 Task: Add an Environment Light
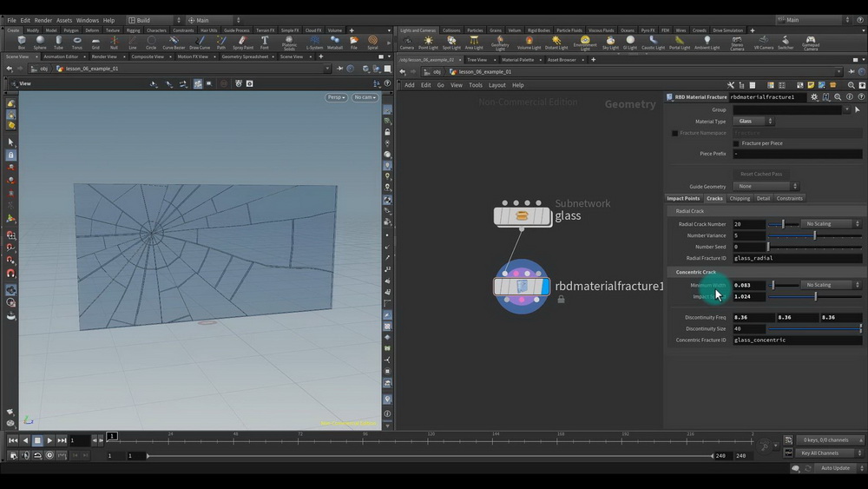584,43
